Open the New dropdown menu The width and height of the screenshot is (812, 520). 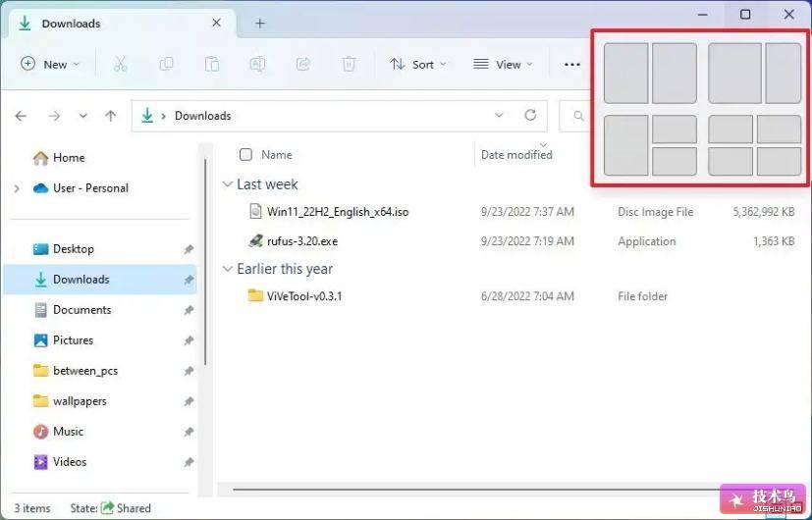tap(50, 64)
